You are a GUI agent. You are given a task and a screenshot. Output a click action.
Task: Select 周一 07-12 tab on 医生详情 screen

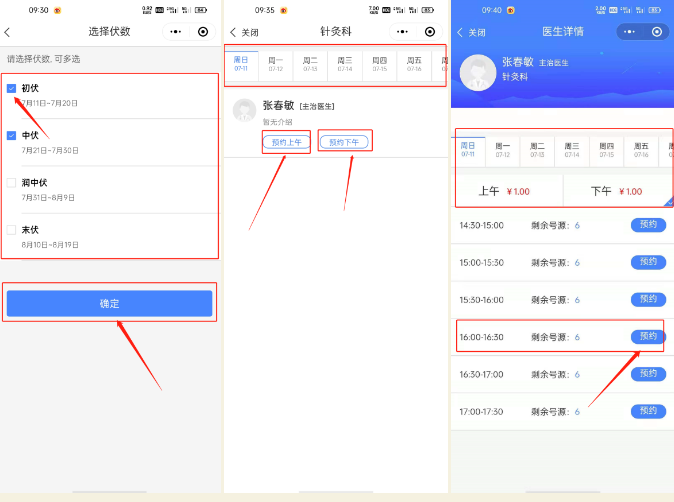[502, 150]
